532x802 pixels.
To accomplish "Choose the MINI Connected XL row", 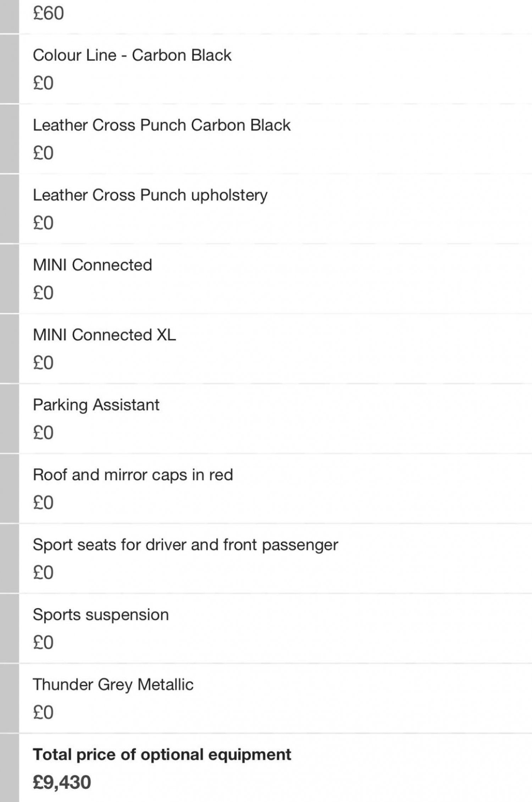I will pyautogui.click(x=275, y=348).
